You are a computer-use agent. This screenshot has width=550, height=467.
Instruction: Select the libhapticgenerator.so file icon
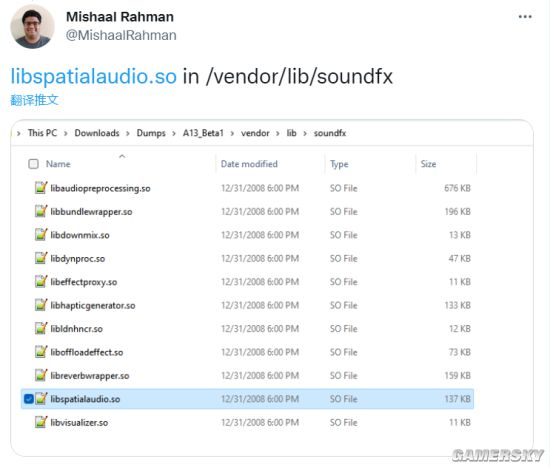tap(41, 305)
